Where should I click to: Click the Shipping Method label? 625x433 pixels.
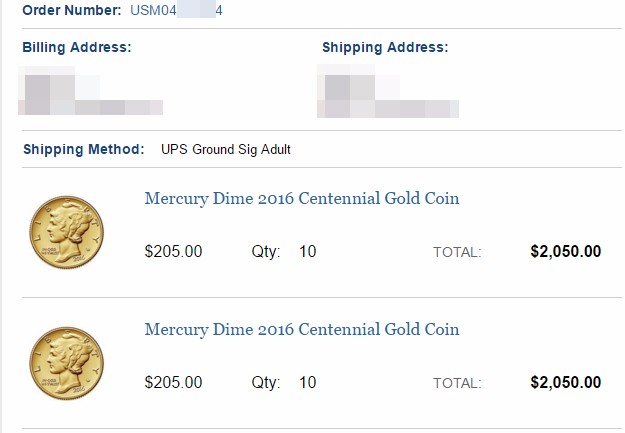click(84, 150)
